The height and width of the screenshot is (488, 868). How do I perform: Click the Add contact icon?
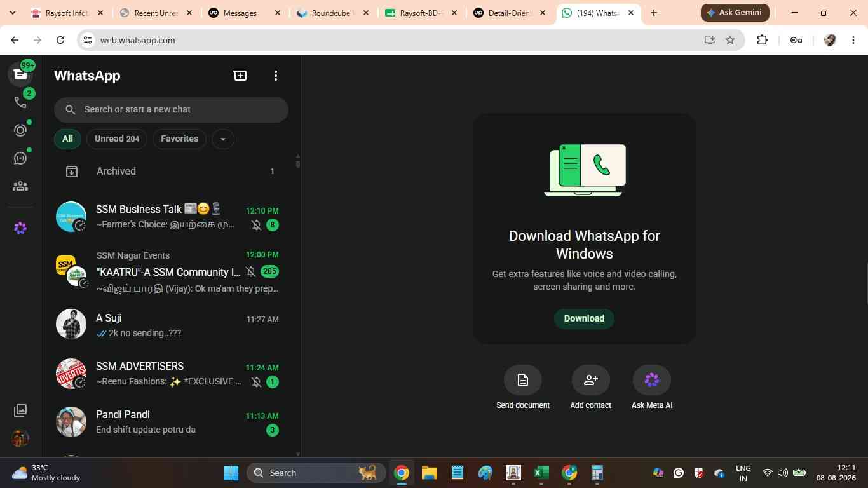point(590,380)
